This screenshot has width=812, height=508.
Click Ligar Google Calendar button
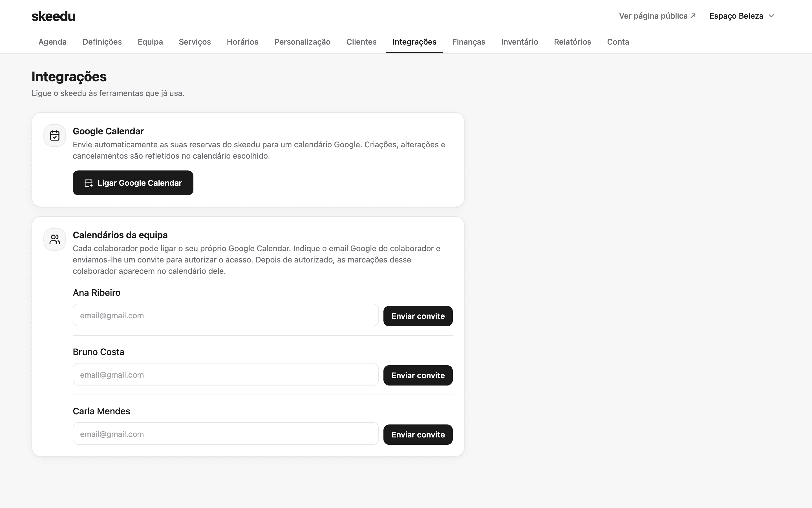tap(133, 183)
